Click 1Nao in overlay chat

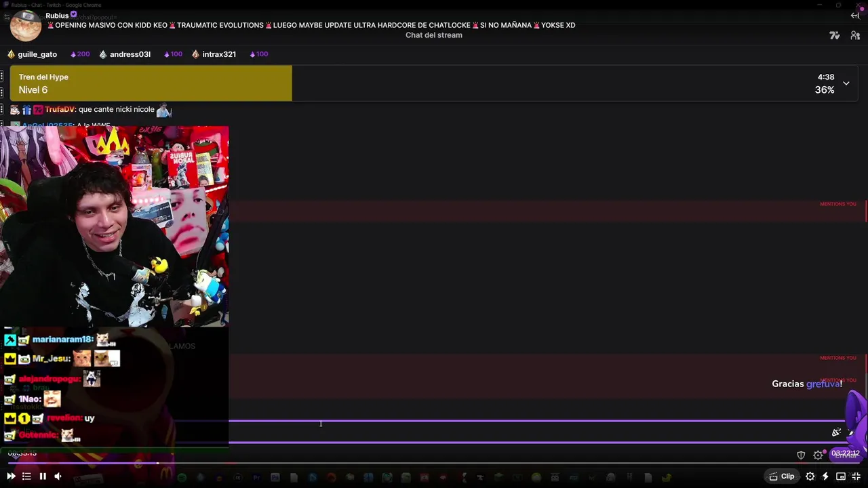tap(29, 399)
